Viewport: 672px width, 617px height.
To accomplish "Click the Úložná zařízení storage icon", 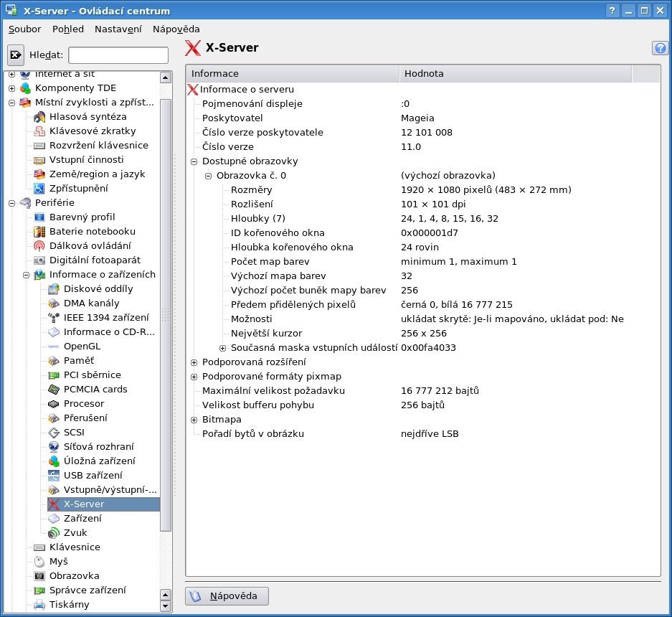I will coord(54,461).
